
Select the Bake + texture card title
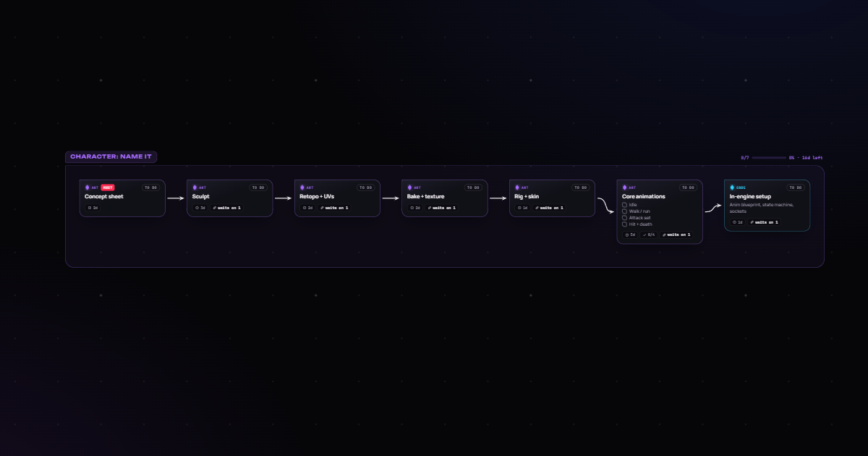point(426,196)
